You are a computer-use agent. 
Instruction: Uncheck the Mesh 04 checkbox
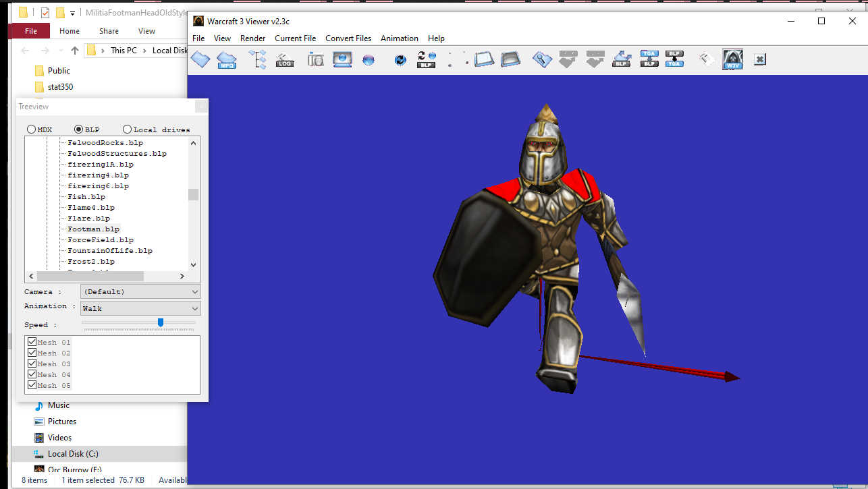click(32, 374)
